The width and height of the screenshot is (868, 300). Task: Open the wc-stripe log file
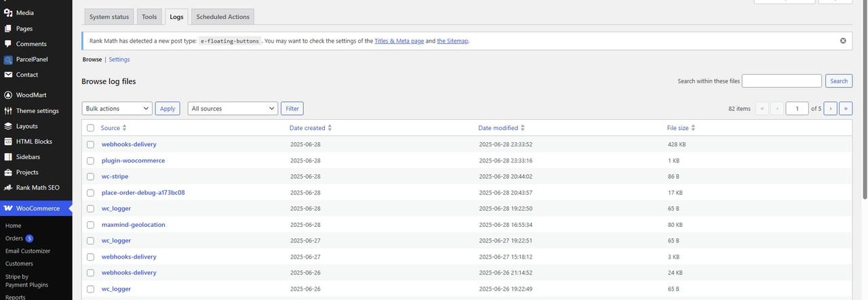tap(115, 177)
